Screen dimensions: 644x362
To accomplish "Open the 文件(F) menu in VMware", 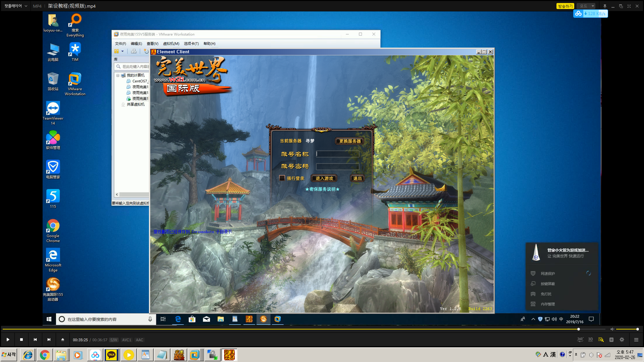I will tap(120, 44).
